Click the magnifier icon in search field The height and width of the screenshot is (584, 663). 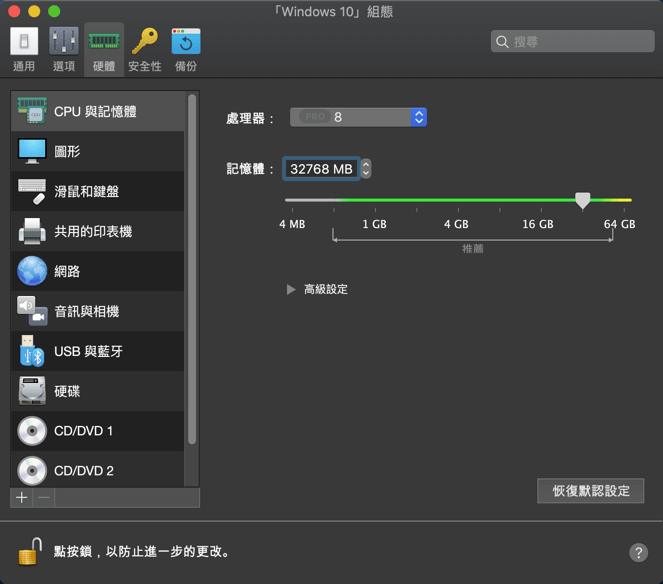click(x=502, y=42)
